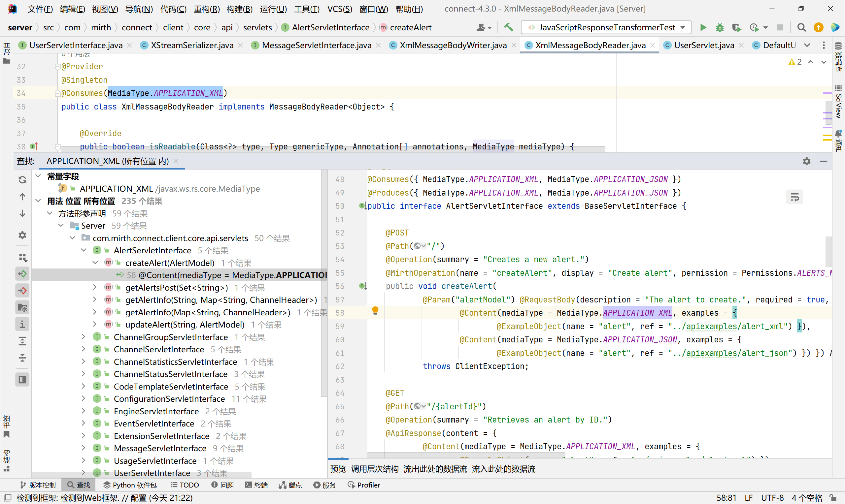Viewport: 845px width, 504px height.
Task: Click the warnings count indicator in editor
Action: pos(795,62)
